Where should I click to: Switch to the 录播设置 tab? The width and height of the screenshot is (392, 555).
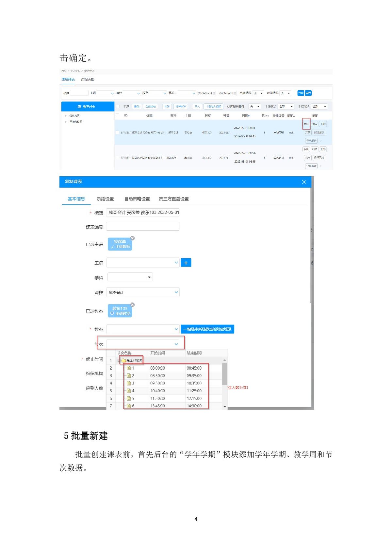point(105,199)
